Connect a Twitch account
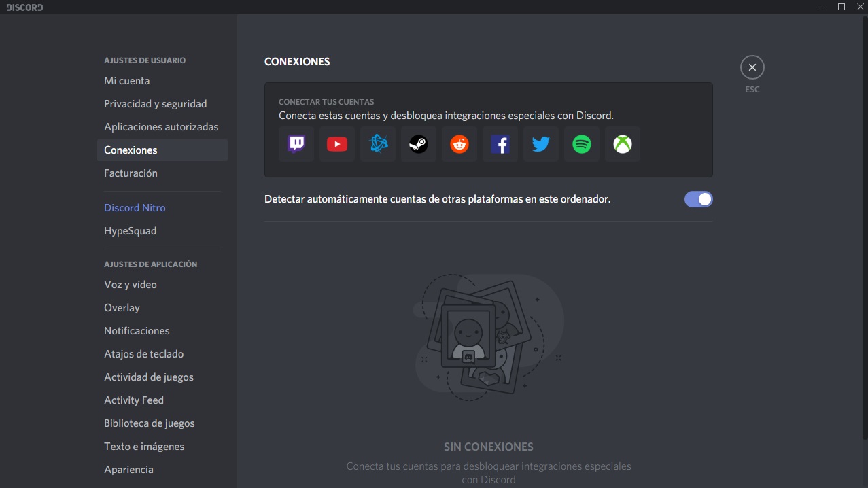Image resolution: width=868 pixels, height=488 pixels. pos(296,144)
